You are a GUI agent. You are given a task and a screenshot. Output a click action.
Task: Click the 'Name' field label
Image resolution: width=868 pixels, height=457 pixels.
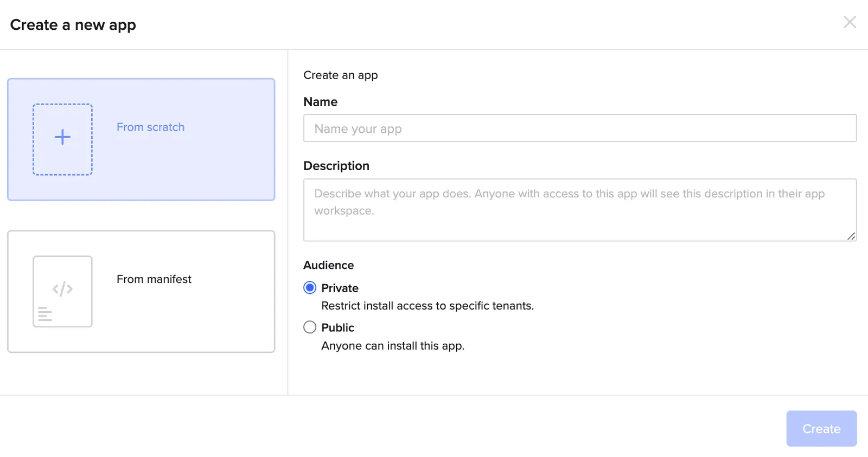click(x=321, y=102)
